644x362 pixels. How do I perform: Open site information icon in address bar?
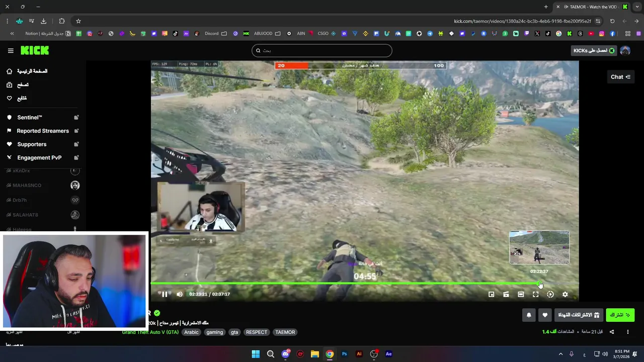pos(598,21)
